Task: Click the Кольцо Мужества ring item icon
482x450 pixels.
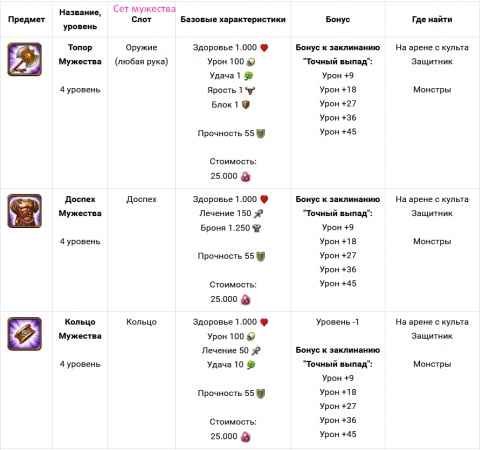Action: [x=25, y=334]
